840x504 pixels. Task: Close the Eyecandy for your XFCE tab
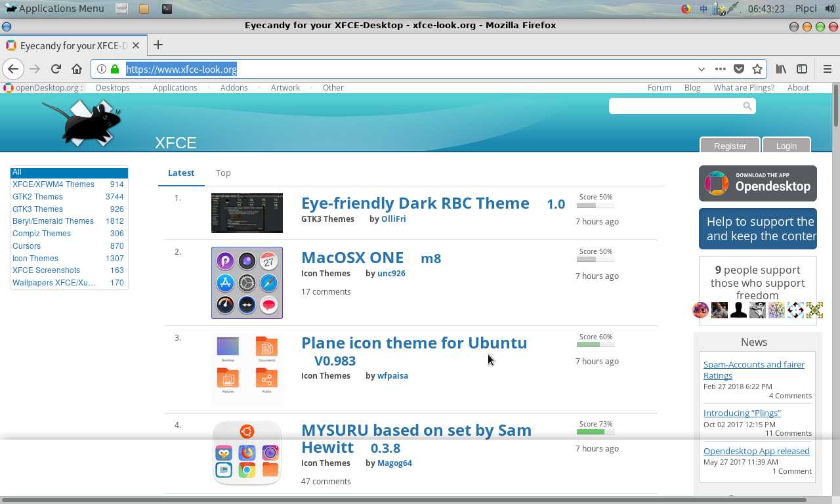pos(136,45)
